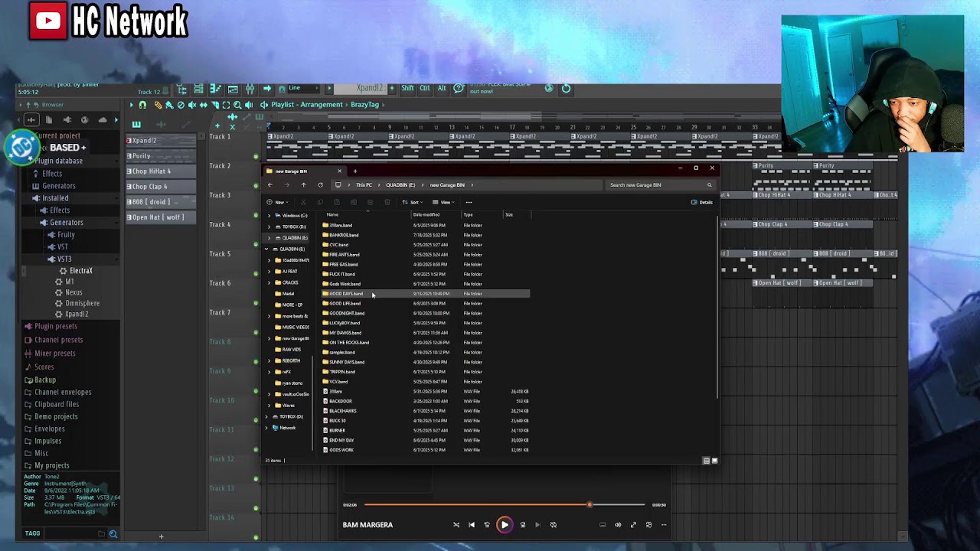Select the Purity pattern in the picker
This screenshot has width=980, height=551.
[x=160, y=156]
